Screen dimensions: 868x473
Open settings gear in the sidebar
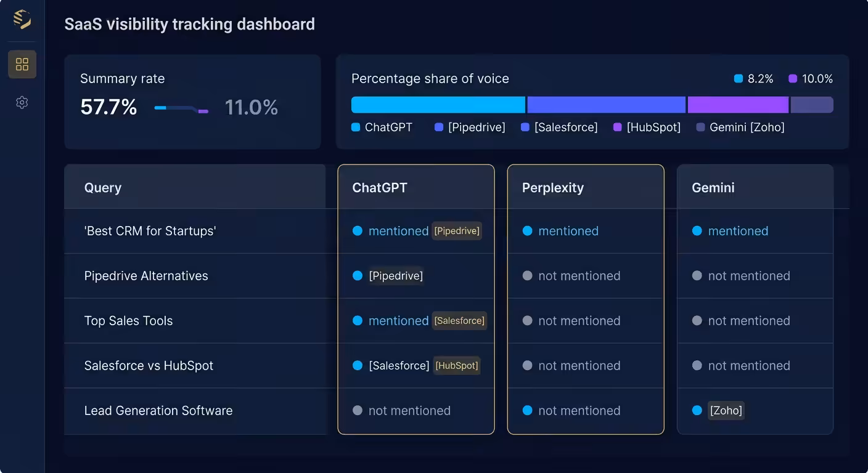22,102
